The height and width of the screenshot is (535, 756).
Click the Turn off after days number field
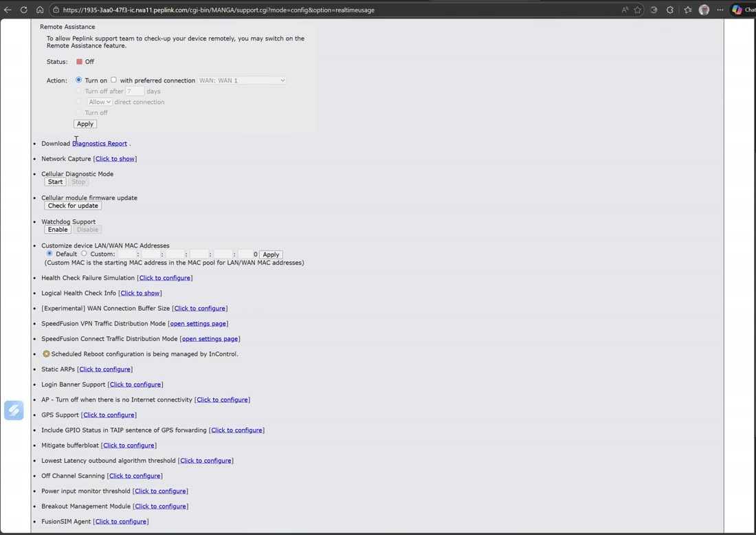[x=135, y=91]
